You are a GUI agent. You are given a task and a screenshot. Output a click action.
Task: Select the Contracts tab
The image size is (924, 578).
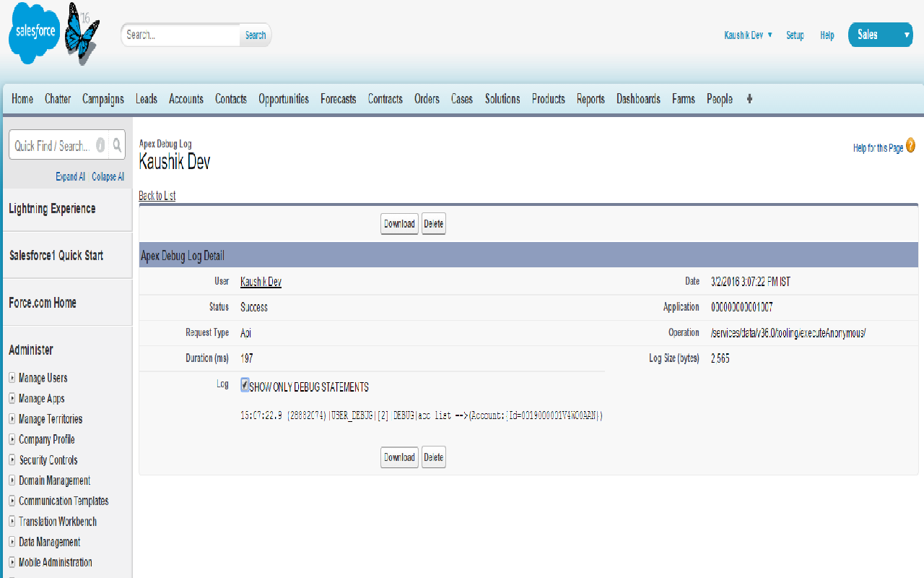[385, 99]
